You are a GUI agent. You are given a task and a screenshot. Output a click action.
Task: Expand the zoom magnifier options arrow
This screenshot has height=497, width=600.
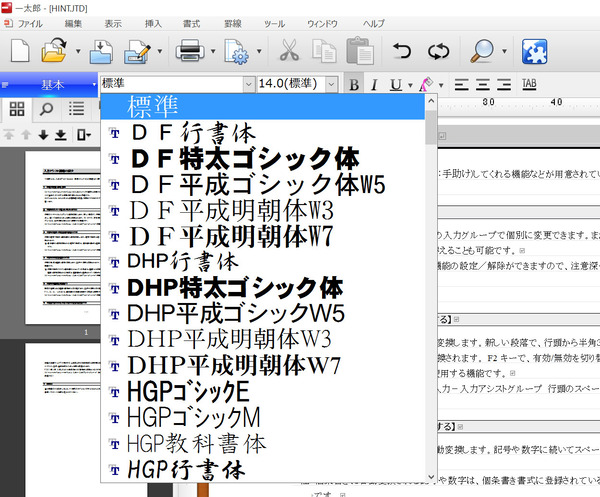pos(504,51)
